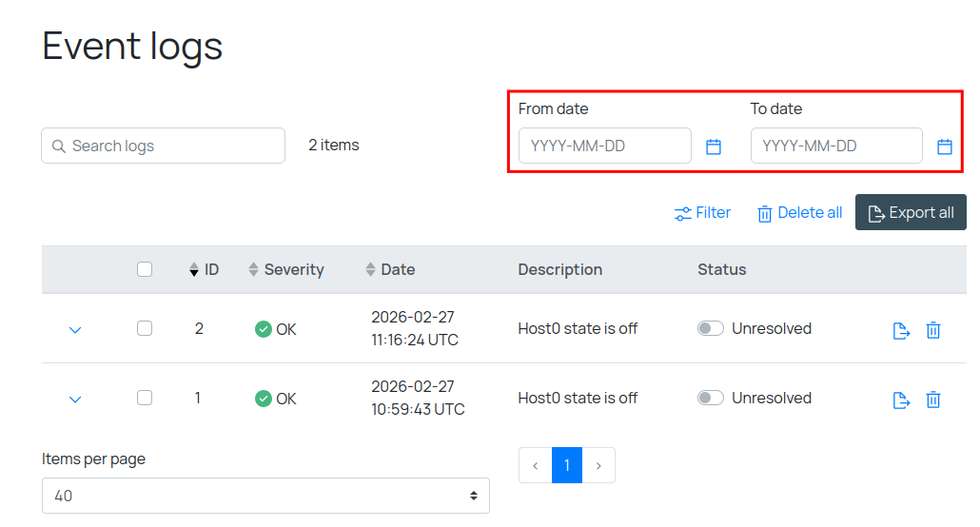
Task: Select checkbox for log ID 2
Action: (x=145, y=328)
